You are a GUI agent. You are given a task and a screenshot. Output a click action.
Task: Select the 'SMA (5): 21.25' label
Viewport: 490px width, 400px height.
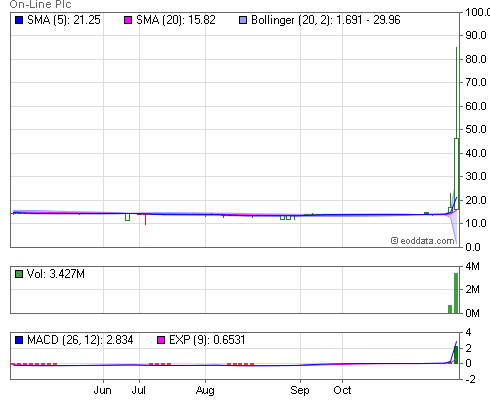click(x=64, y=20)
